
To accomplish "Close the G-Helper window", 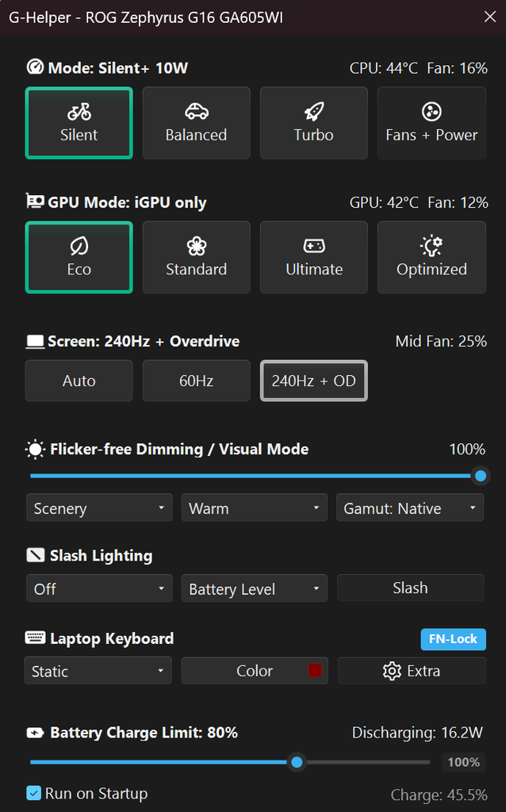I will (490, 17).
